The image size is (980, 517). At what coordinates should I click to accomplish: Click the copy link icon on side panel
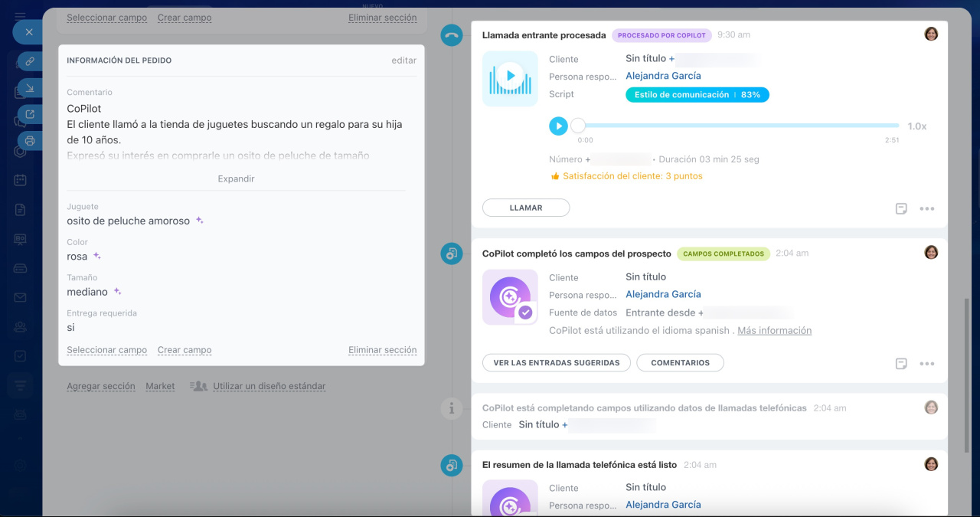point(30,61)
